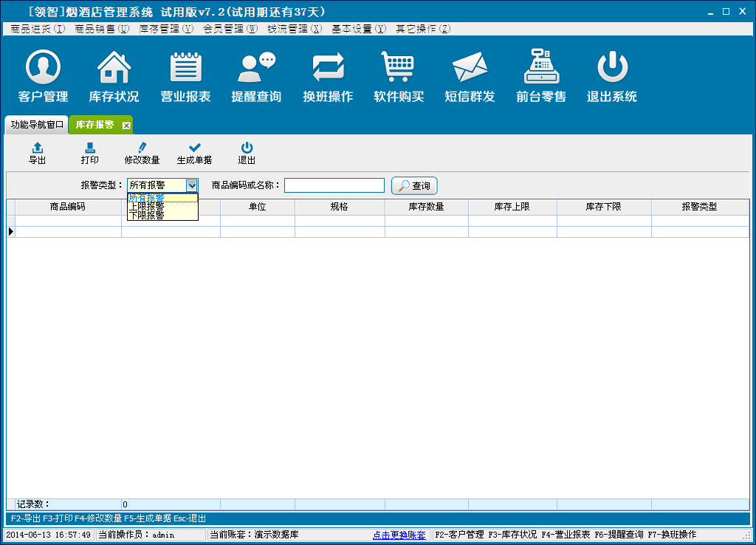Focus the 商品编码或名称 input field
Screen dimensions: 756x545
[x=334, y=185]
